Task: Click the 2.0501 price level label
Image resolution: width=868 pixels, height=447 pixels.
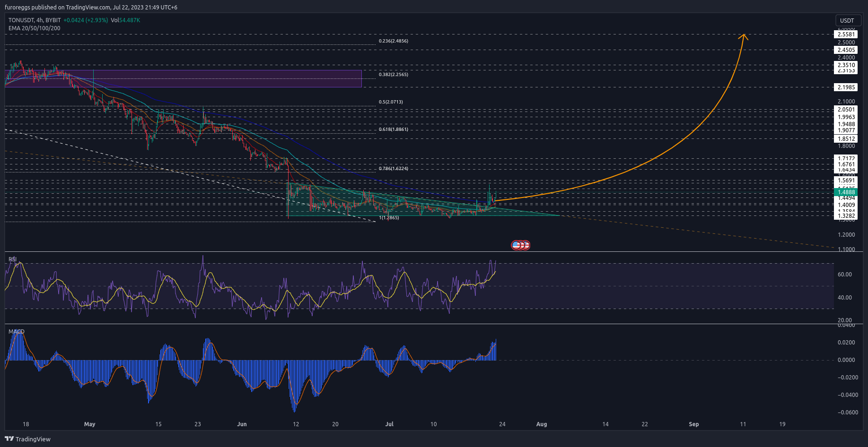Action: click(846, 110)
